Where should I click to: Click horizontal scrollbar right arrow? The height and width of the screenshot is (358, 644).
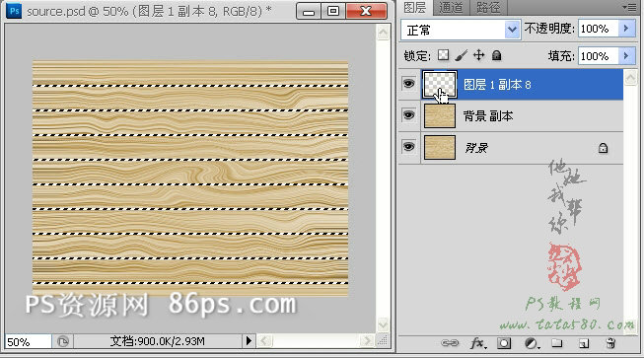coord(367,341)
